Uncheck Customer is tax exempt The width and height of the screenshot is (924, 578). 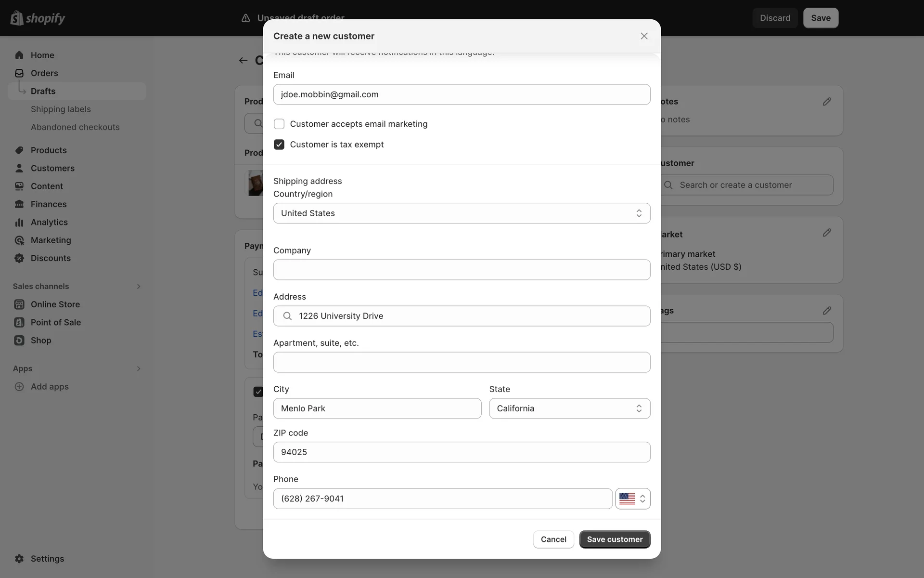click(279, 144)
